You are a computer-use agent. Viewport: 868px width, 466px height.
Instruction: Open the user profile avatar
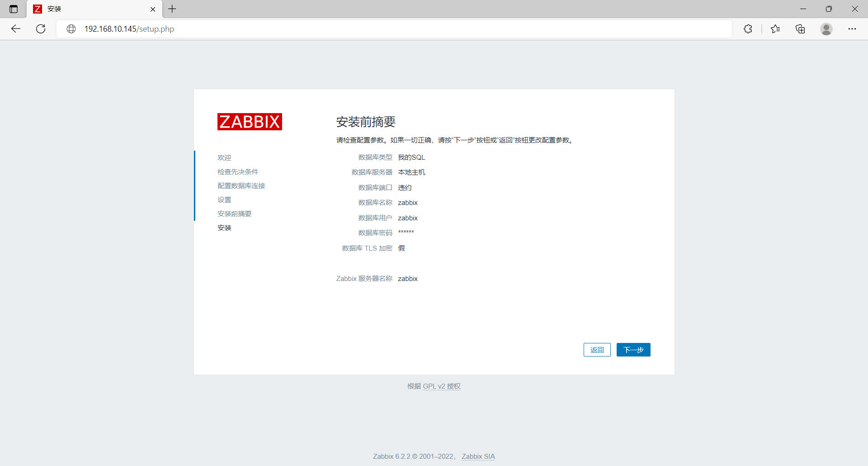click(826, 29)
